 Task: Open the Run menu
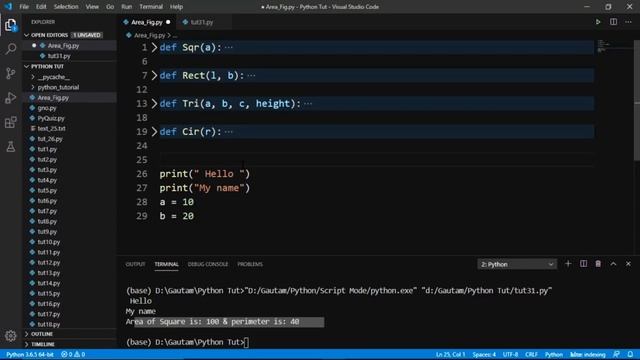point(127,7)
